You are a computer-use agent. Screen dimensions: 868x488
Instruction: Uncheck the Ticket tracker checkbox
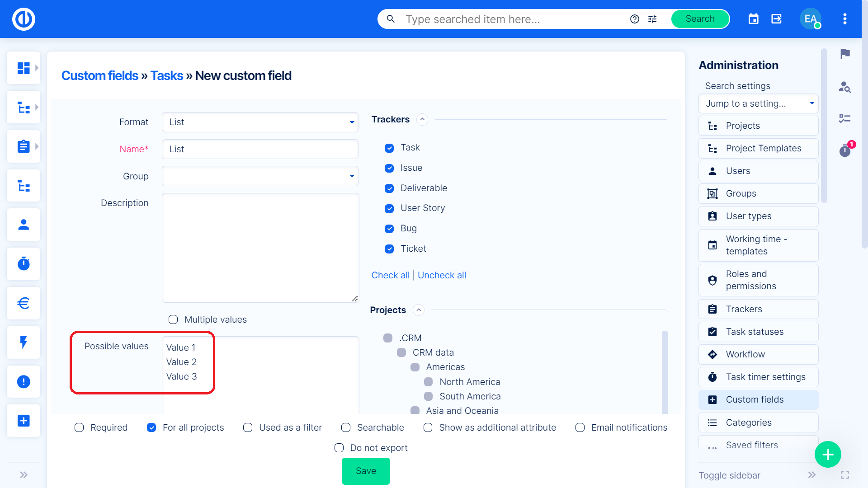point(389,249)
